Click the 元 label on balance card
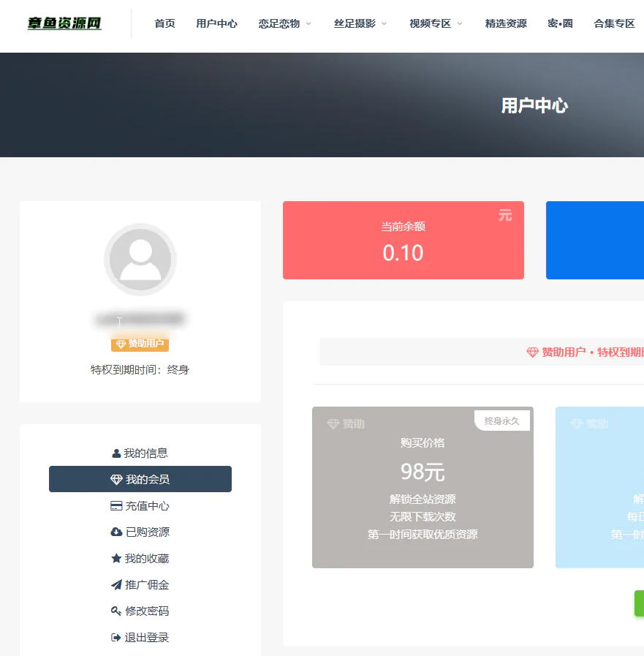The image size is (644, 656). [x=505, y=216]
